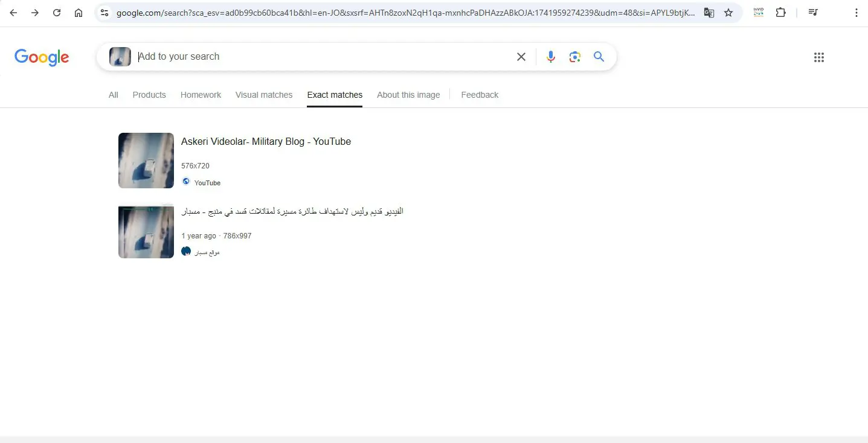Screen dimensions: 868x443
Task: Clear the search with the X icon
Action: coord(521,57)
